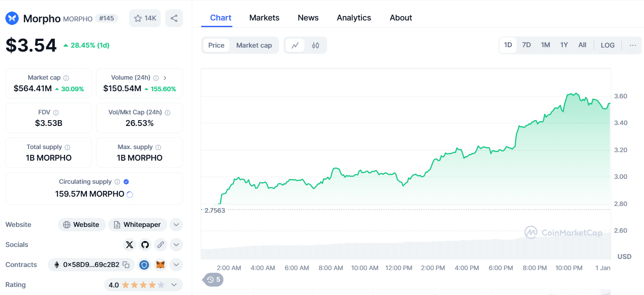Click the Morpho butterfly logo icon
This screenshot has height=295, width=644.
pyautogui.click(x=12, y=18)
